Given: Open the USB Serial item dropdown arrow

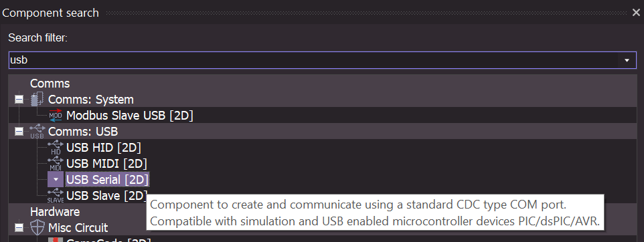Looking at the screenshot, I should (56, 179).
